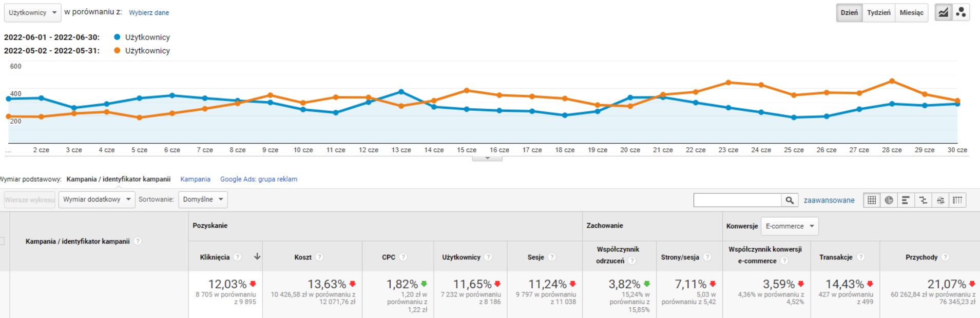
Task: Click the orange data point at 28 cze
Action: (892, 81)
